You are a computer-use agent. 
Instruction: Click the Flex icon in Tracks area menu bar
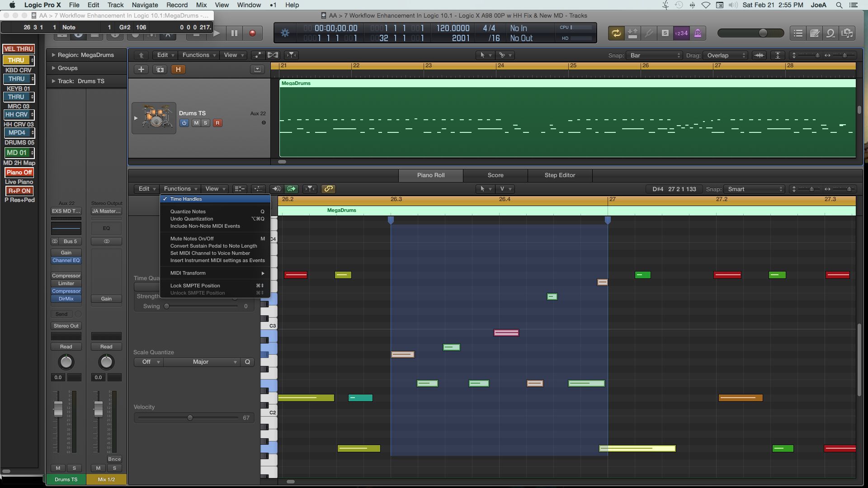pos(273,55)
